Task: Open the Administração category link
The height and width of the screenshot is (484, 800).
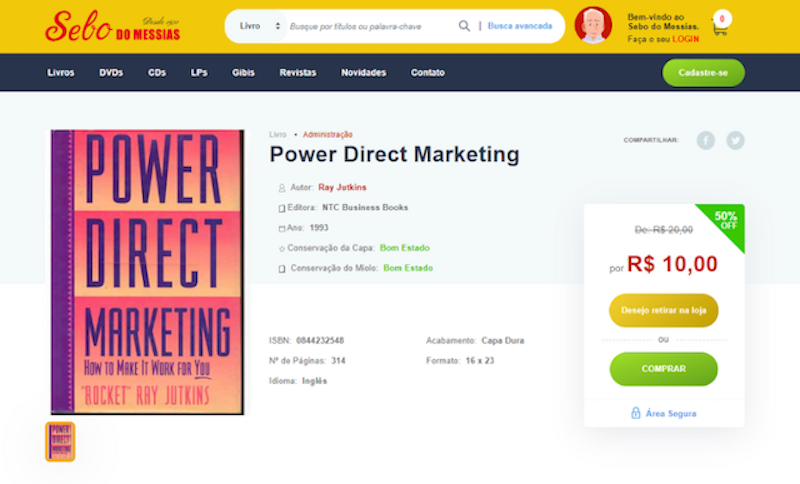Action: point(328,135)
